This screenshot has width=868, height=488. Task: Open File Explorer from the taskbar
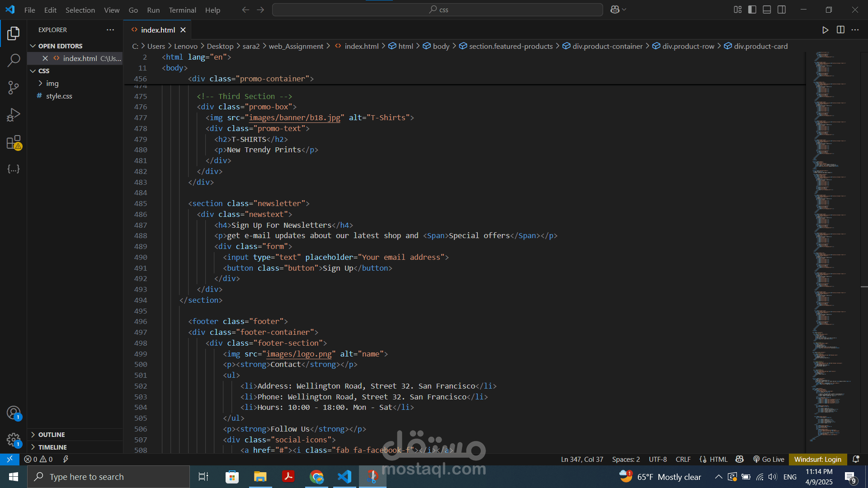pos(260,477)
